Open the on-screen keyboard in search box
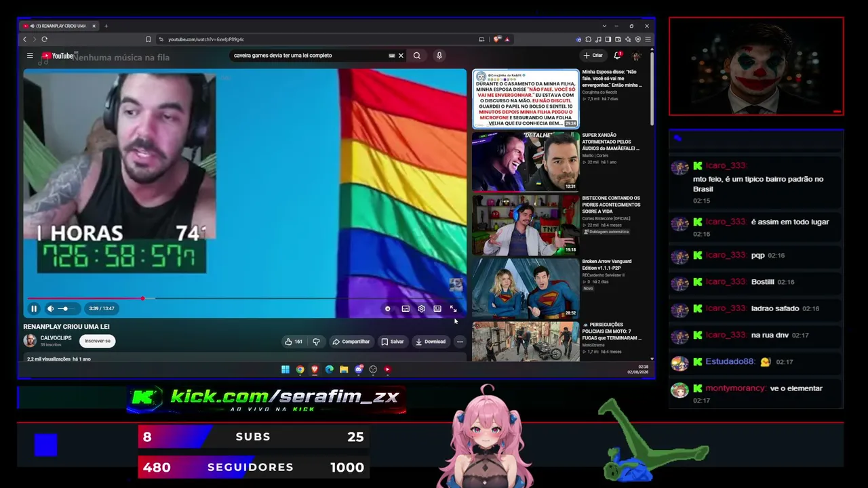The image size is (868, 488). (391, 56)
